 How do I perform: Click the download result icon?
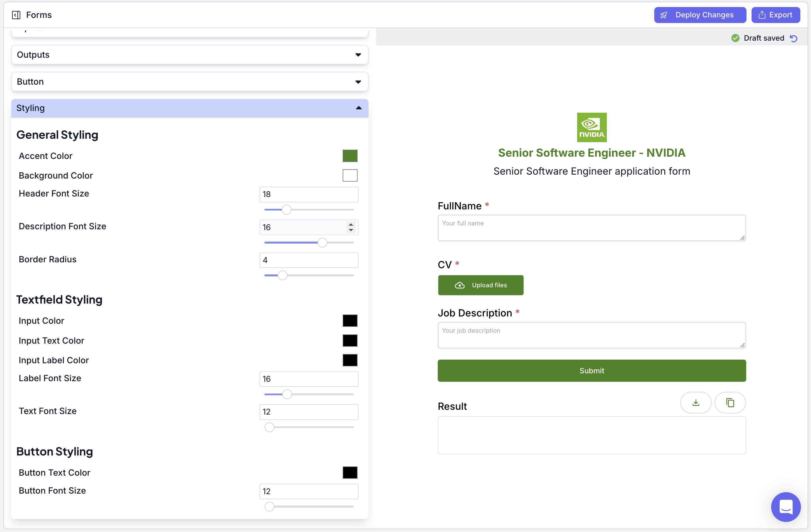695,403
